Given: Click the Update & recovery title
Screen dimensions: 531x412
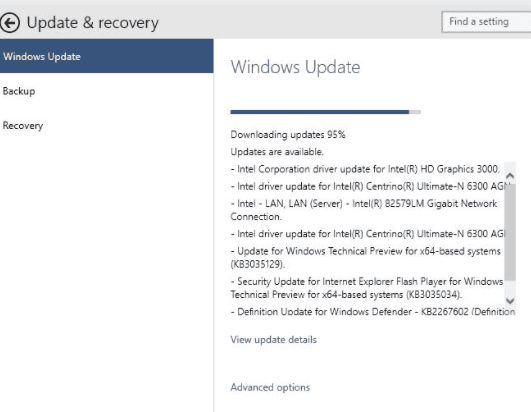Looking at the screenshot, I should point(92,23).
